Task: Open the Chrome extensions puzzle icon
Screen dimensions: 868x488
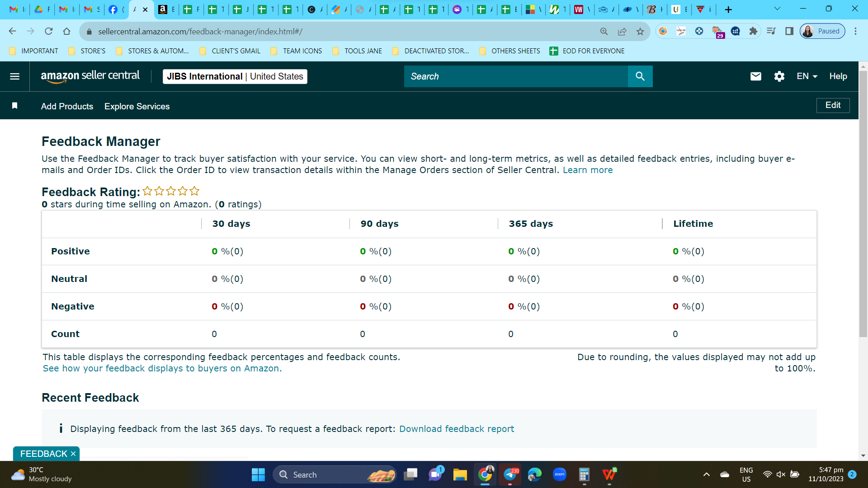Action: pos(753,31)
